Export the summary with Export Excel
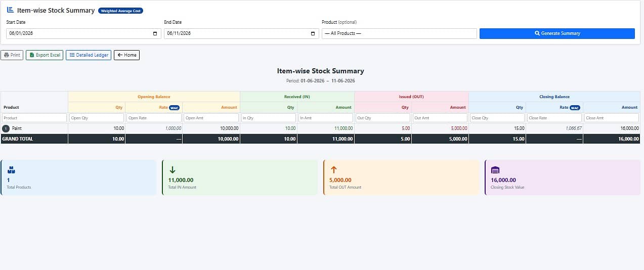The width and height of the screenshot is (644, 270). pyautogui.click(x=45, y=55)
